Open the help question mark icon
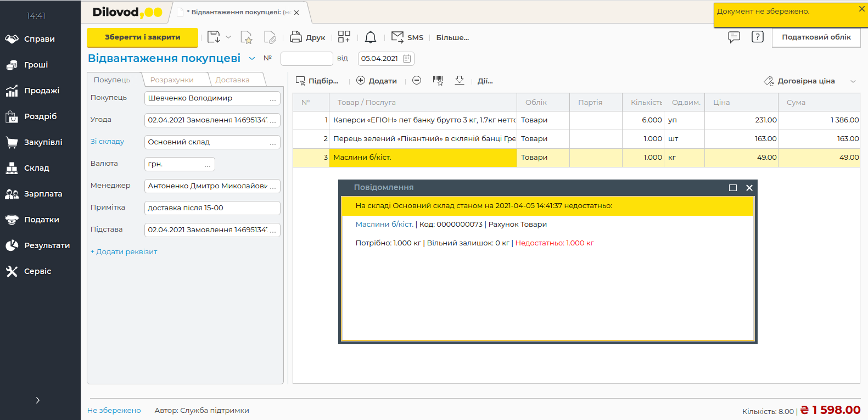Image resolution: width=868 pixels, height=420 pixels. pos(757,37)
